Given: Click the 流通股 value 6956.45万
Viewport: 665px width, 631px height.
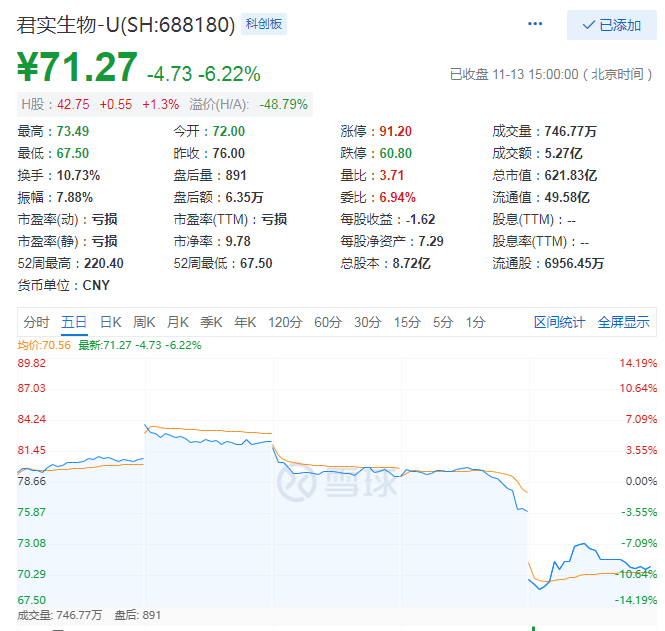Looking at the screenshot, I should 574,264.
